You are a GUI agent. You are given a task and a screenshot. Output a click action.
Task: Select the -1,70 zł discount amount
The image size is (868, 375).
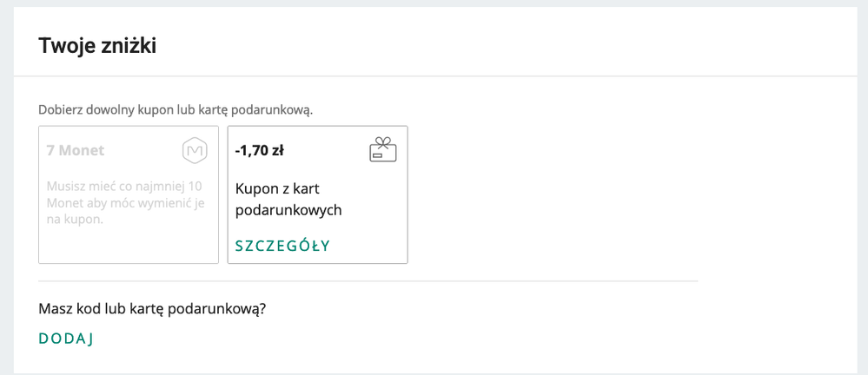point(260,150)
